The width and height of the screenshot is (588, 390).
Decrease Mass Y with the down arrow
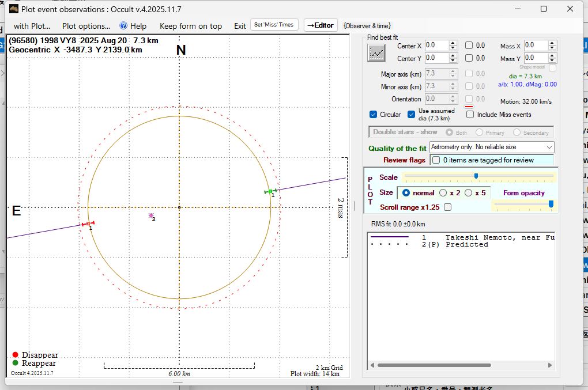(x=552, y=60)
